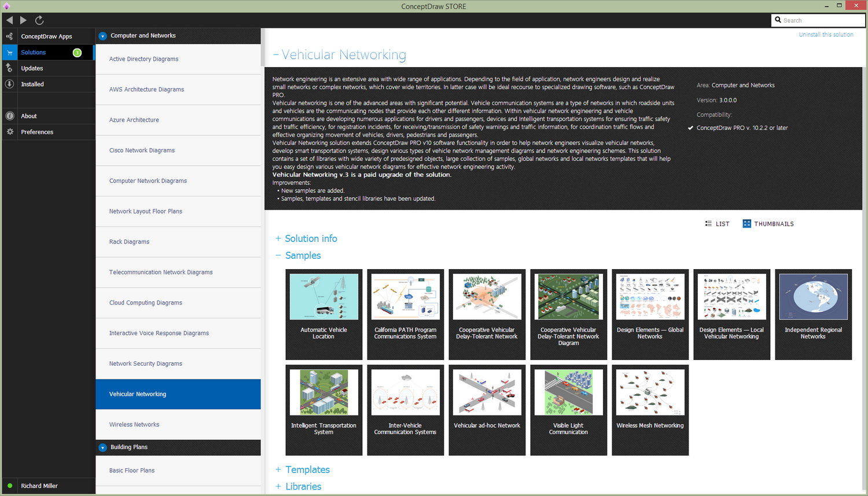Open Interactive Voice Response Diagrams
Viewport: 868px width, 496px height.
178,333
